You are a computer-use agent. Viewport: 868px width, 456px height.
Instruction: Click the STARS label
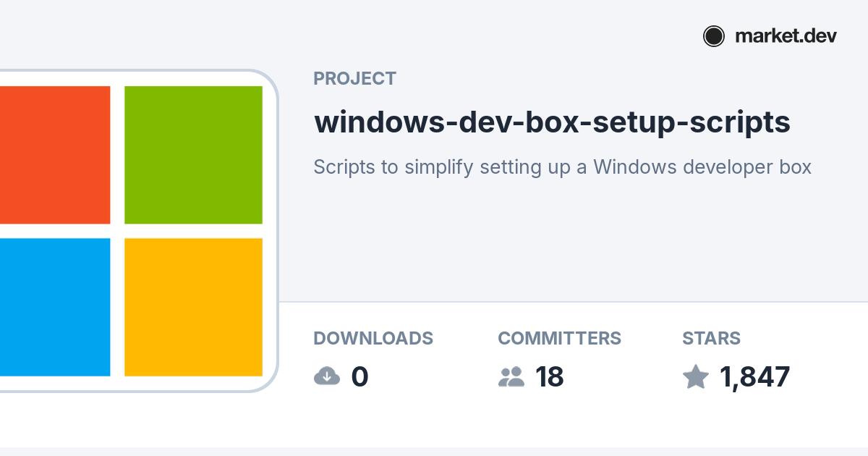click(711, 338)
